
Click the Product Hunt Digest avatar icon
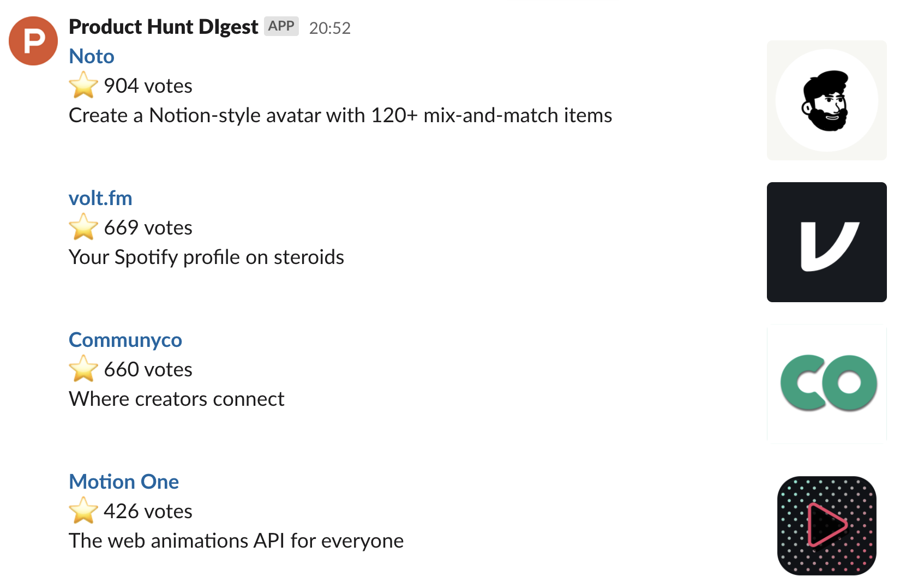33,40
